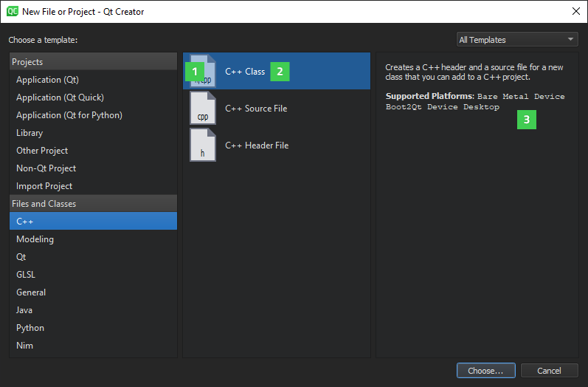Select the C++ Class template label

tap(245, 72)
